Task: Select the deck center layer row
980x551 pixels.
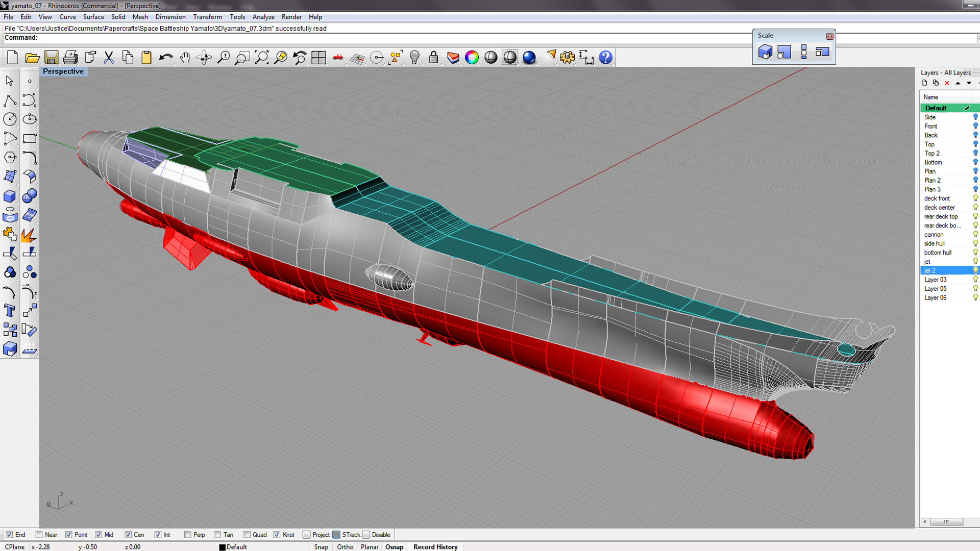Action: click(950, 207)
